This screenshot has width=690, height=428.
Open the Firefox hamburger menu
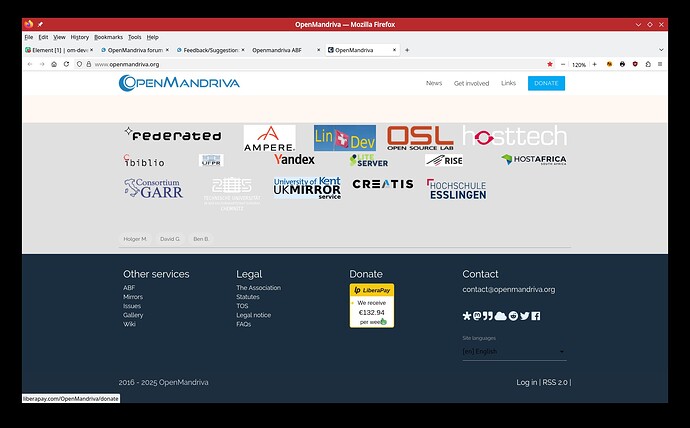tap(660, 64)
